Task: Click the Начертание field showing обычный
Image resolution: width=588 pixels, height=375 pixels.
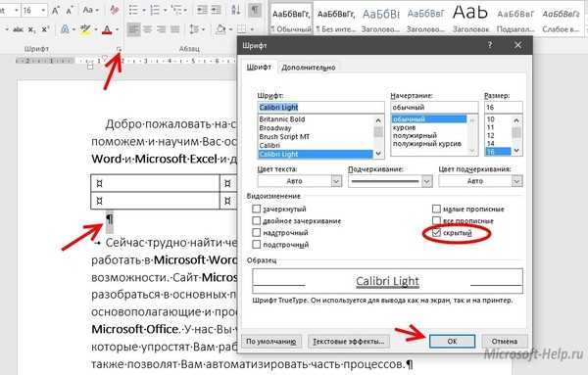Action: tap(434, 107)
